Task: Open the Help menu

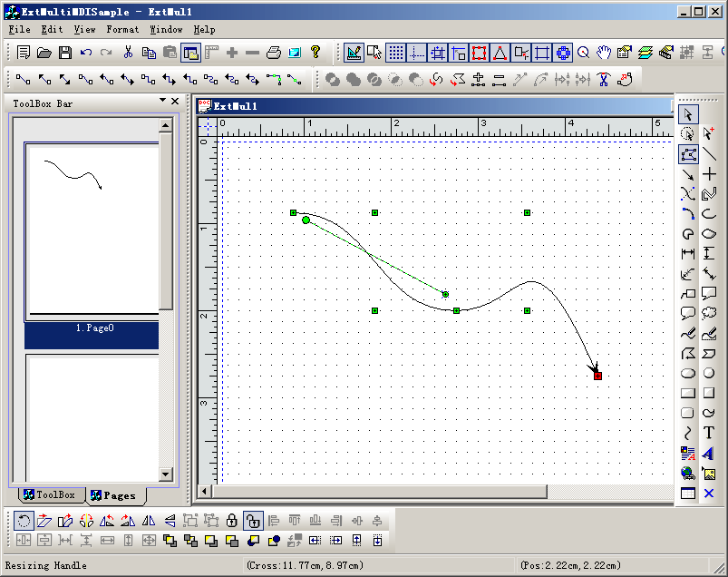Action: click(x=204, y=29)
